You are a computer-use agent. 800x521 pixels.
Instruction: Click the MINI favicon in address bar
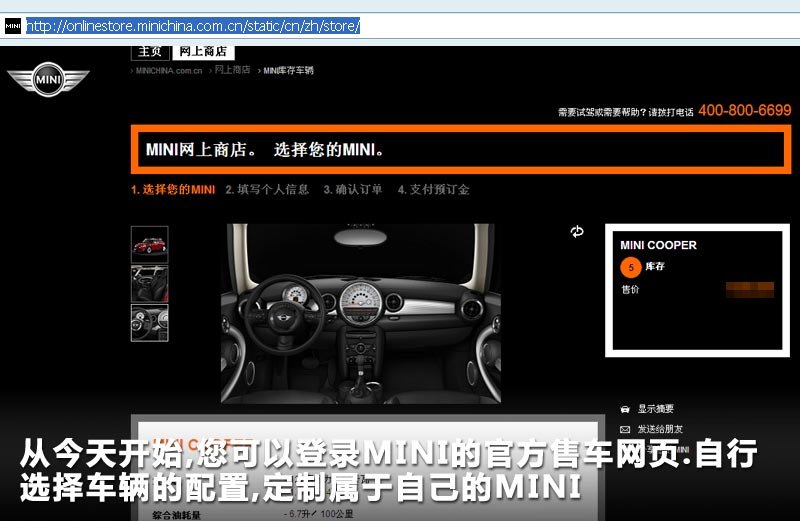(13, 26)
